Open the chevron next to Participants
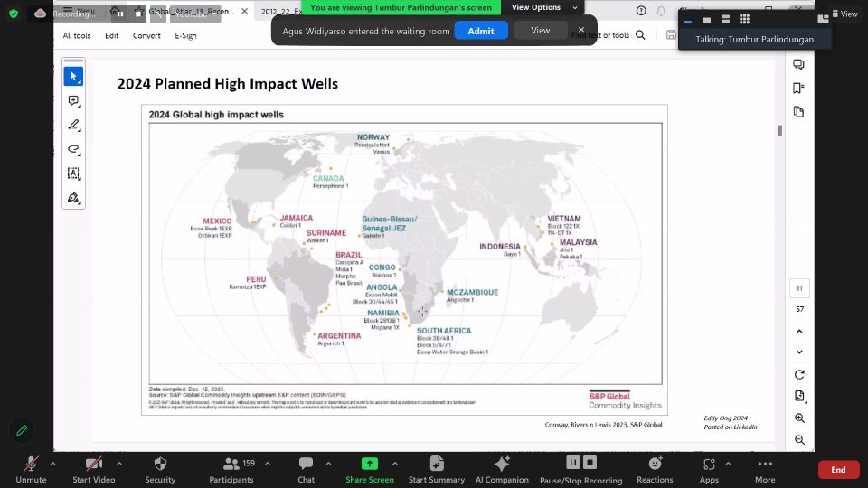The height and width of the screenshot is (488, 868). coord(263,463)
